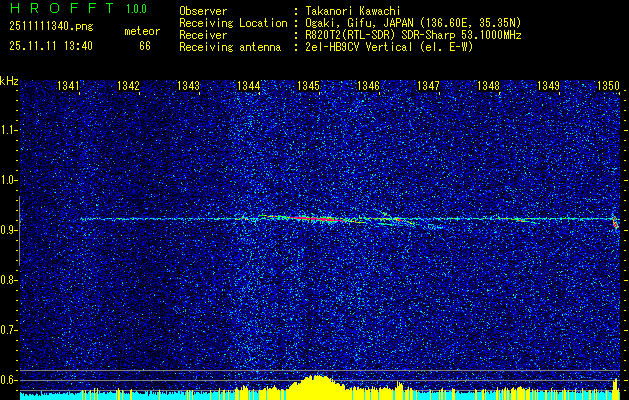The width and height of the screenshot is (629, 400).
Task: Click time marker 1344
Action: [x=249, y=85]
